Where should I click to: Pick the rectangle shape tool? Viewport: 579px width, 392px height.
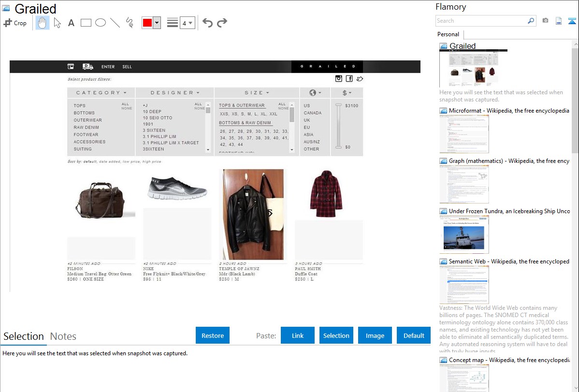pyautogui.click(x=86, y=23)
